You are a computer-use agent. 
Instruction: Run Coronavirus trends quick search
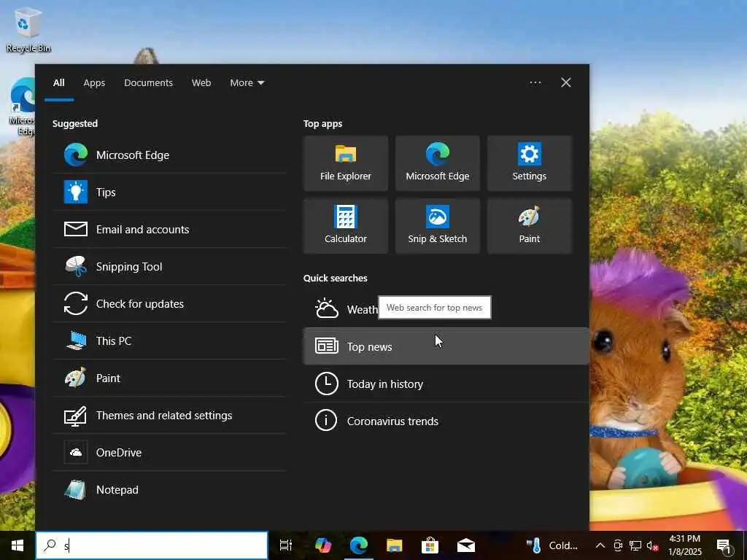coord(446,421)
